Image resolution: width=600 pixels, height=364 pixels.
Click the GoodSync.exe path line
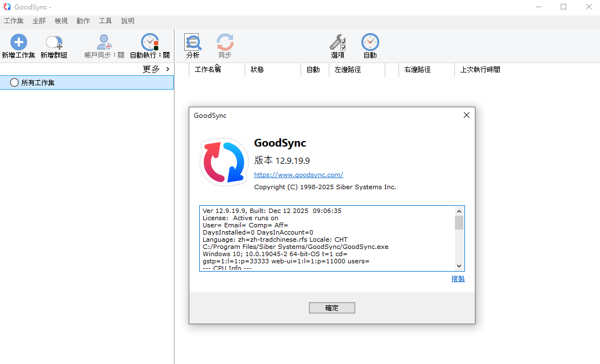296,247
